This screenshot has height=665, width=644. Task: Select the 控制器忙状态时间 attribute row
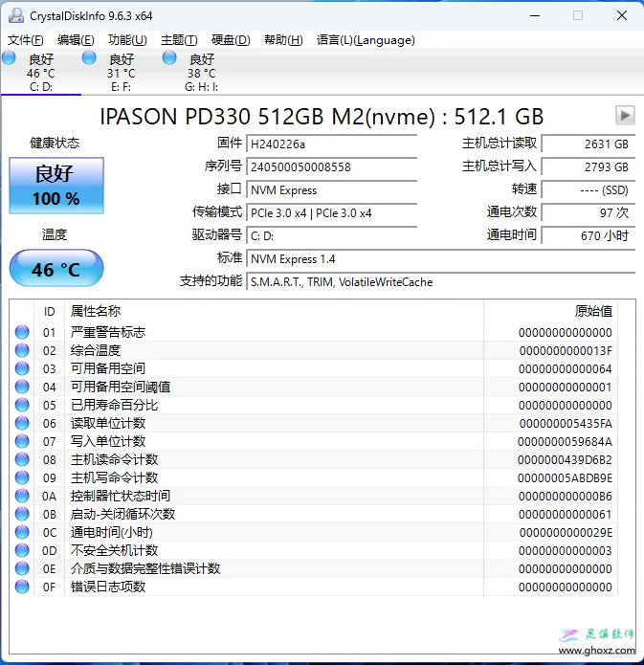(314, 496)
